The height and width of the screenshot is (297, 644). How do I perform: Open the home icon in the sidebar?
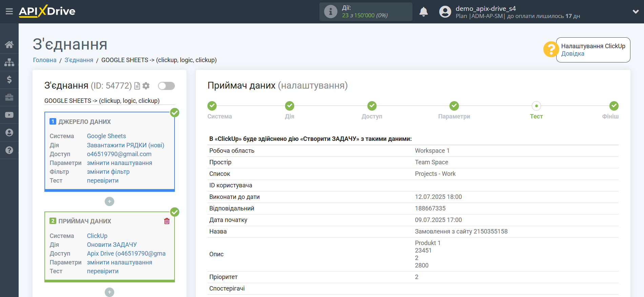click(9, 44)
